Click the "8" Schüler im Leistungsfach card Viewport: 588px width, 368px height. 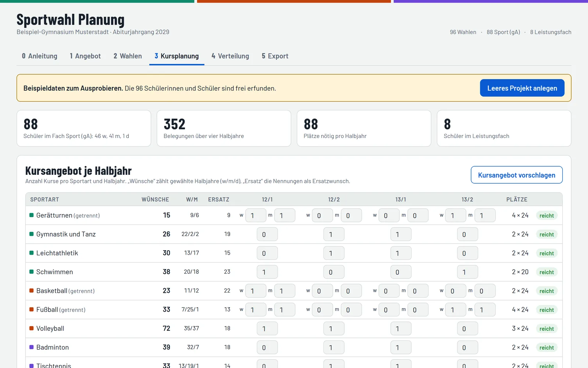click(x=504, y=128)
